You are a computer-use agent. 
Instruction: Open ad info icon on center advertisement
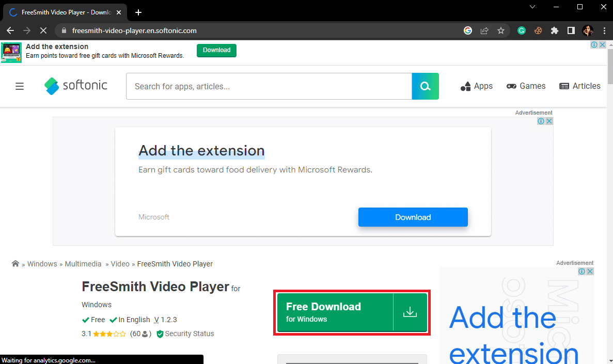541,121
